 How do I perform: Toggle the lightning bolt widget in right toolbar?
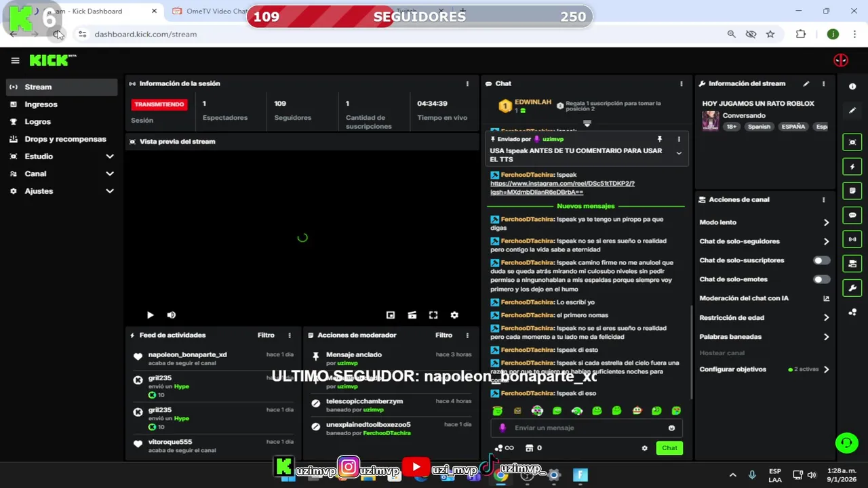(852, 167)
